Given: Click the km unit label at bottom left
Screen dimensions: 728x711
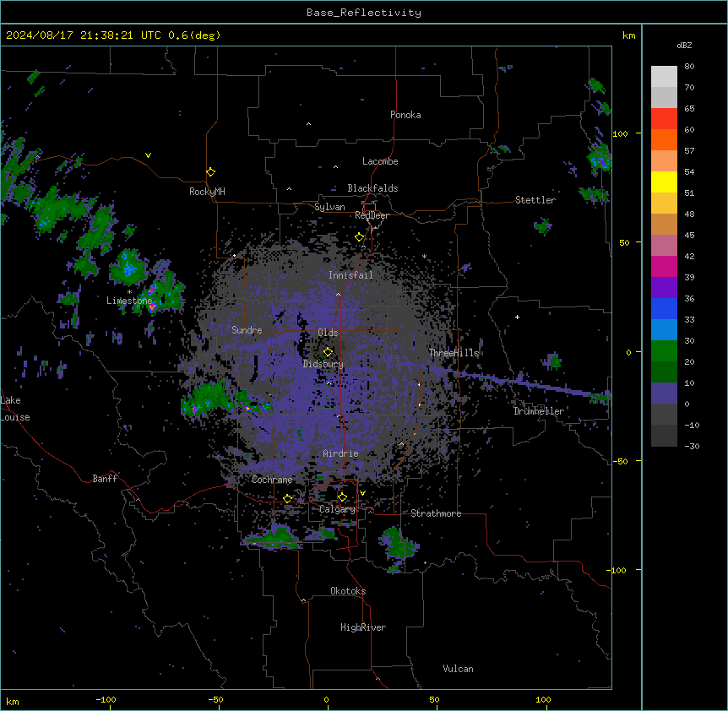Looking at the screenshot, I should (x=13, y=701).
